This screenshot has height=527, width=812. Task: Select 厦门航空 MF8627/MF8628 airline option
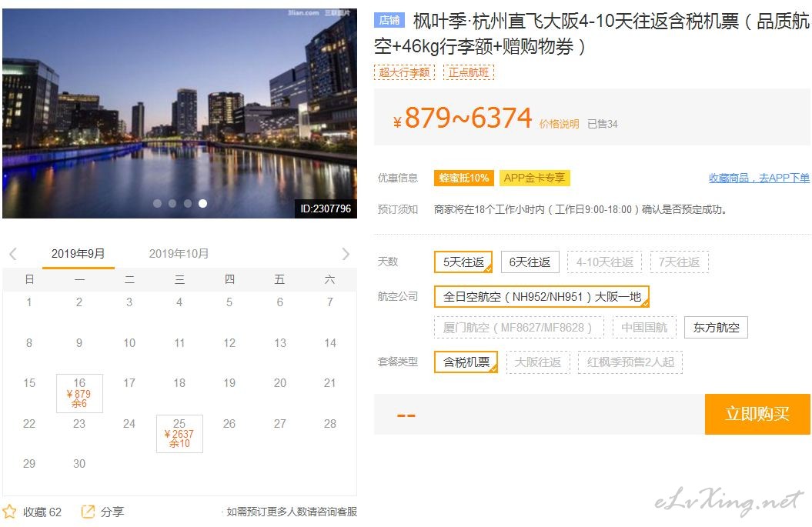point(519,327)
